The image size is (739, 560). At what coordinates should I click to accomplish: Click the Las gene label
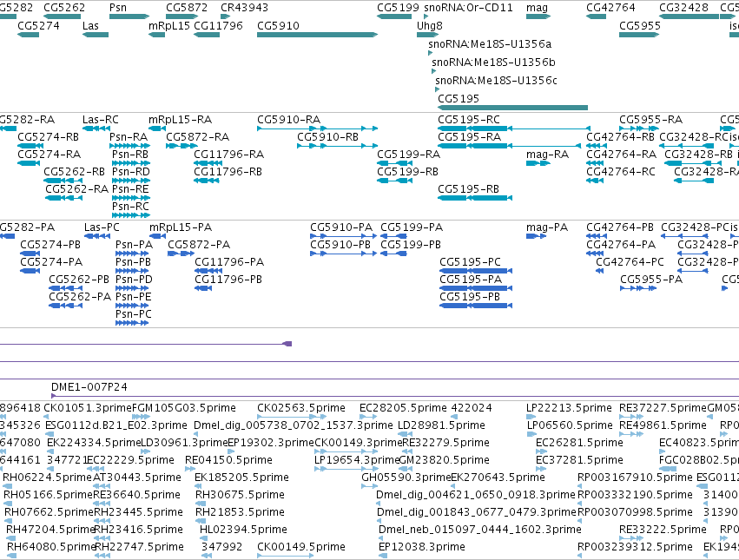click(x=90, y=25)
